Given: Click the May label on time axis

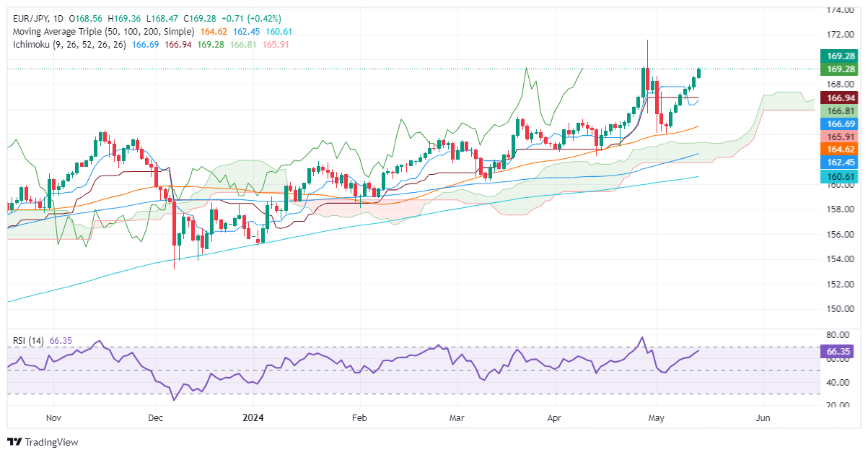Looking at the screenshot, I should (655, 418).
